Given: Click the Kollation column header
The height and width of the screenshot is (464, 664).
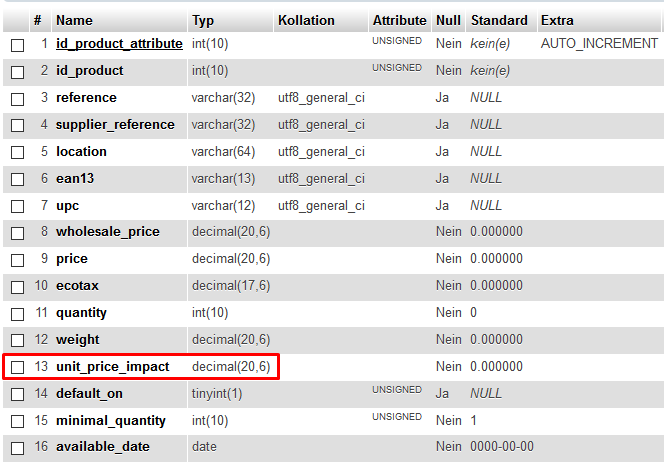Looking at the screenshot, I should click(306, 20).
